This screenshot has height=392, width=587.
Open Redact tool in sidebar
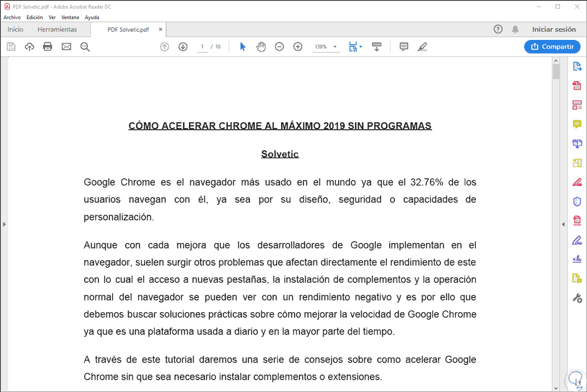(577, 183)
